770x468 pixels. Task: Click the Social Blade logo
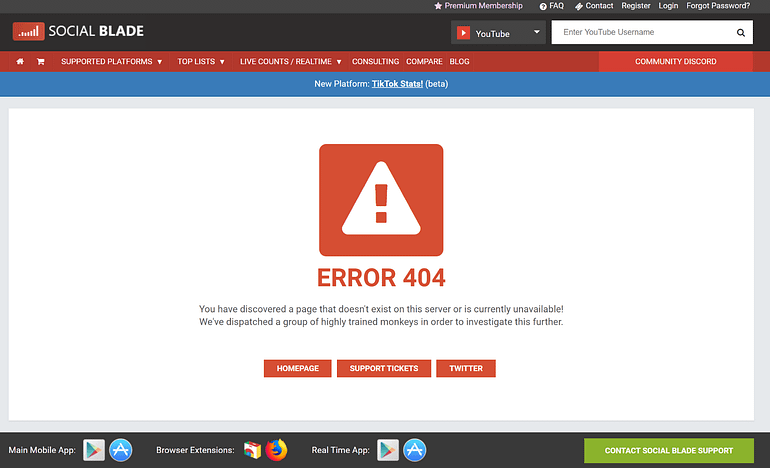(x=78, y=31)
